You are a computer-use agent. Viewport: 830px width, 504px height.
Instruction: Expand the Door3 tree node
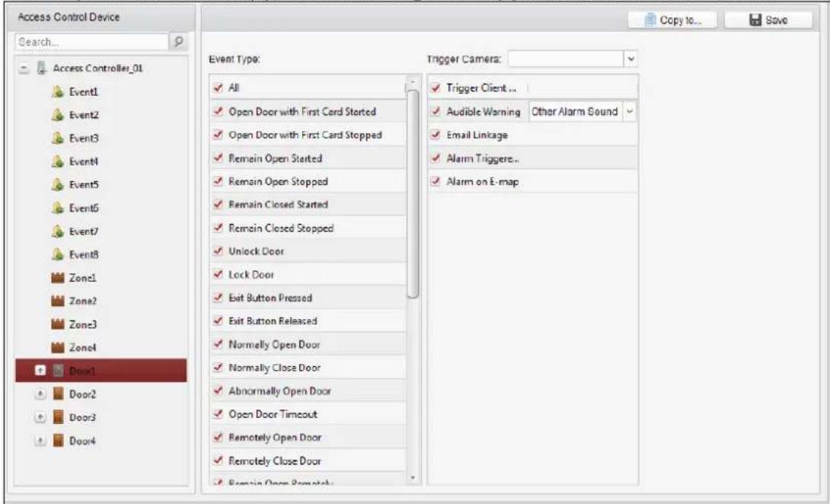[x=40, y=417]
